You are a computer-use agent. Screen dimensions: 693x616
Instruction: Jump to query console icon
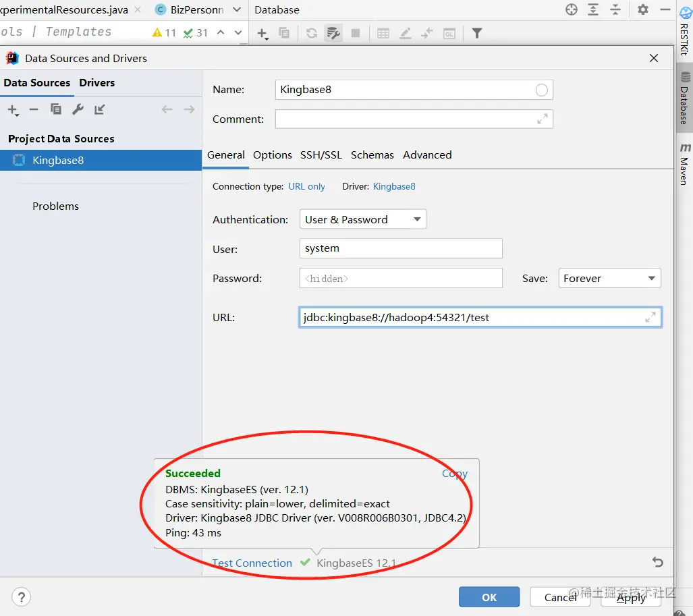click(x=449, y=34)
